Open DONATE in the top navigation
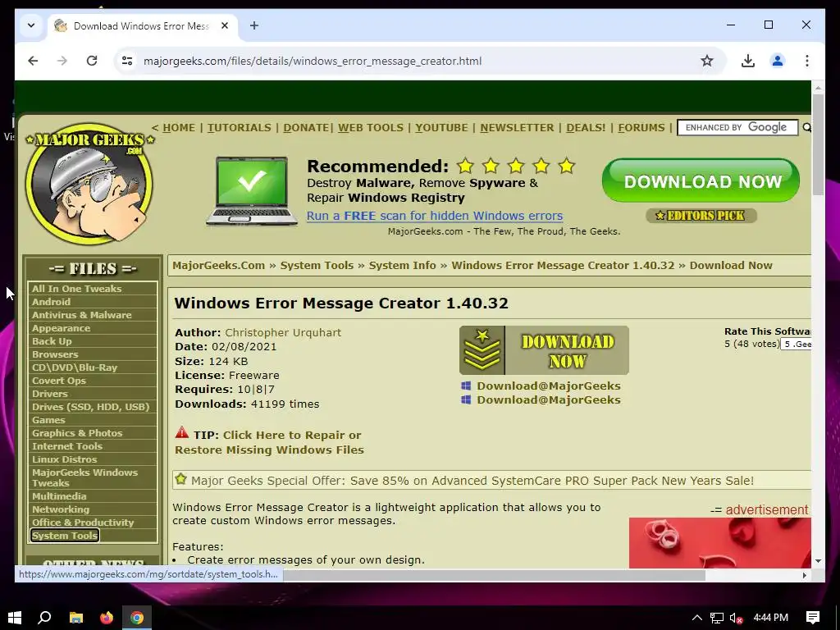Viewport: 840px width, 630px height. tap(306, 127)
